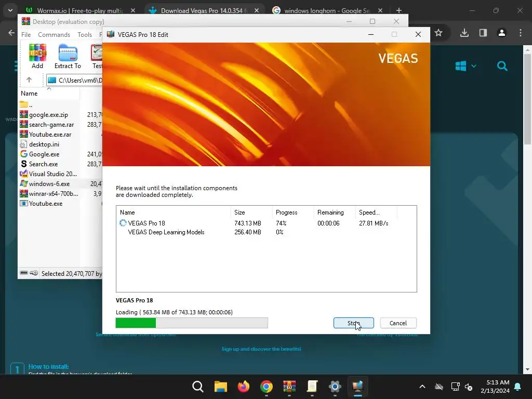Open the Windows platform dropdown on website

click(x=465, y=66)
